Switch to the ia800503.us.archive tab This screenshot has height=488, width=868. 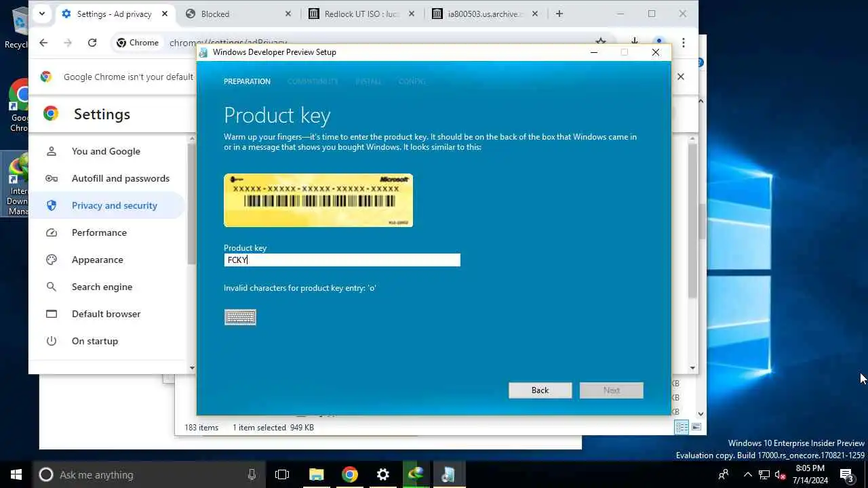pyautogui.click(x=485, y=14)
